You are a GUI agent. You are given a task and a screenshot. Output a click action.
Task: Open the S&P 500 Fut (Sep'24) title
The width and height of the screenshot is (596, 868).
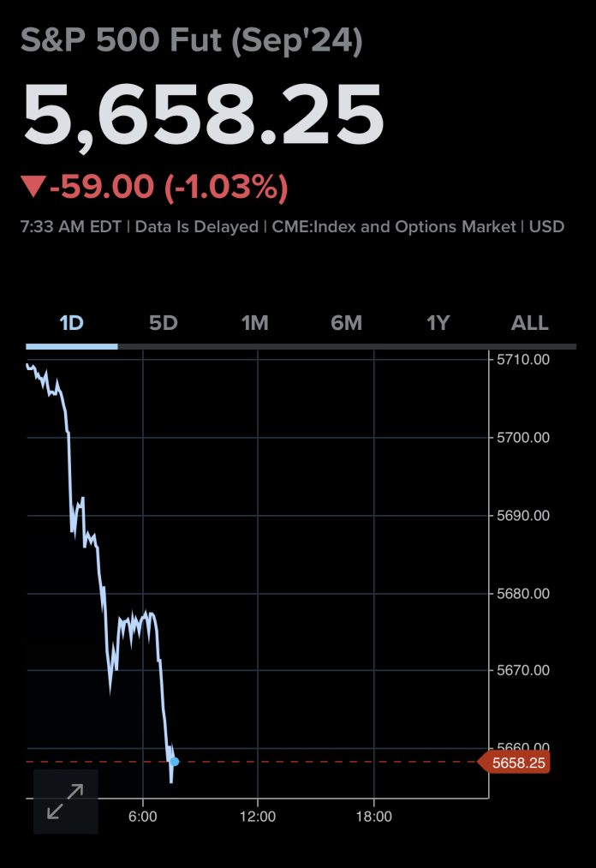pyautogui.click(x=192, y=43)
